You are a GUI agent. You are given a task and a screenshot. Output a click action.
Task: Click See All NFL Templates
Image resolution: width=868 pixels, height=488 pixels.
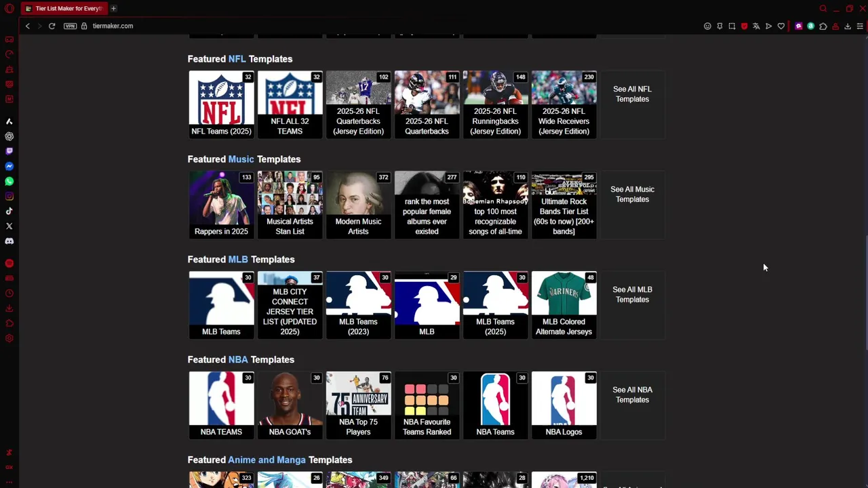click(x=632, y=94)
